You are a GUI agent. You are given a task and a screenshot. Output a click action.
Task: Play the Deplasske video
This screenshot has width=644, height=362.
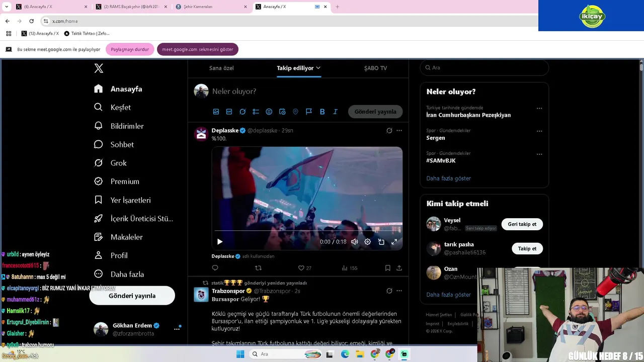tap(220, 242)
